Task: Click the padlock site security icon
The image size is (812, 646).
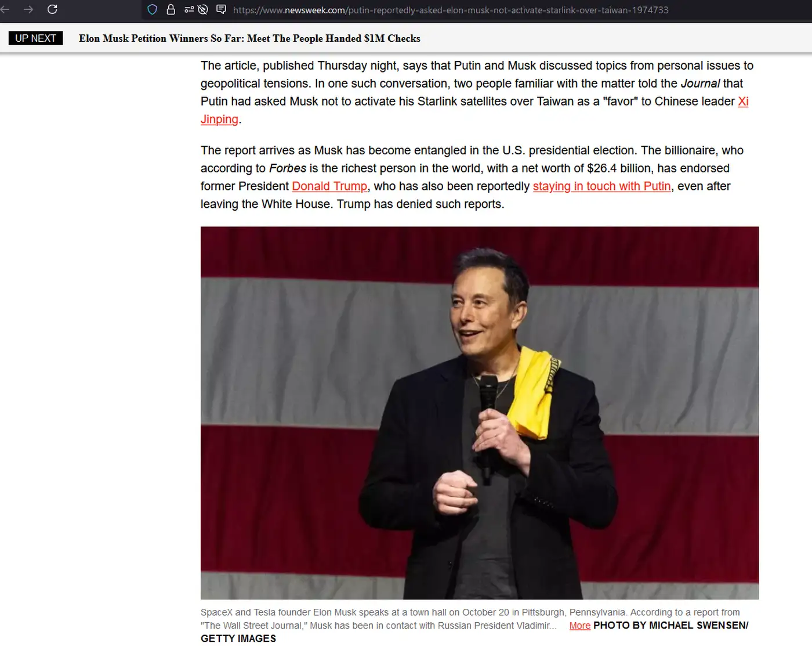Action: click(171, 9)
